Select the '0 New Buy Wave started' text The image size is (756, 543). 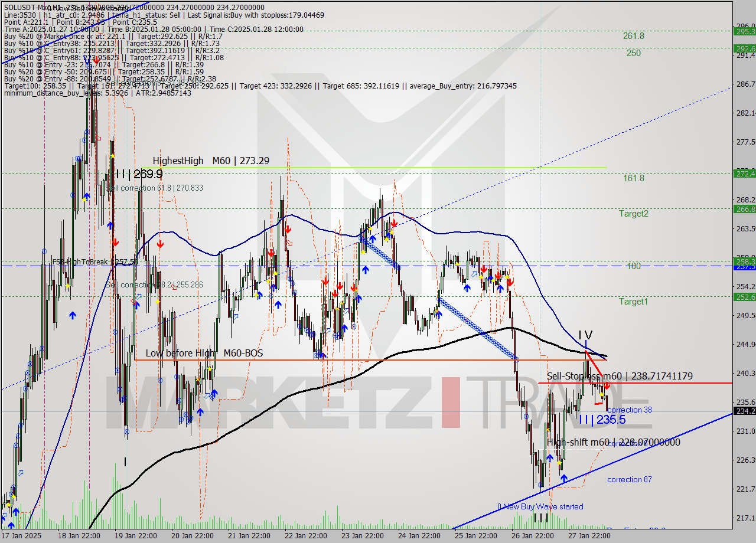click(x=540, y=506)
